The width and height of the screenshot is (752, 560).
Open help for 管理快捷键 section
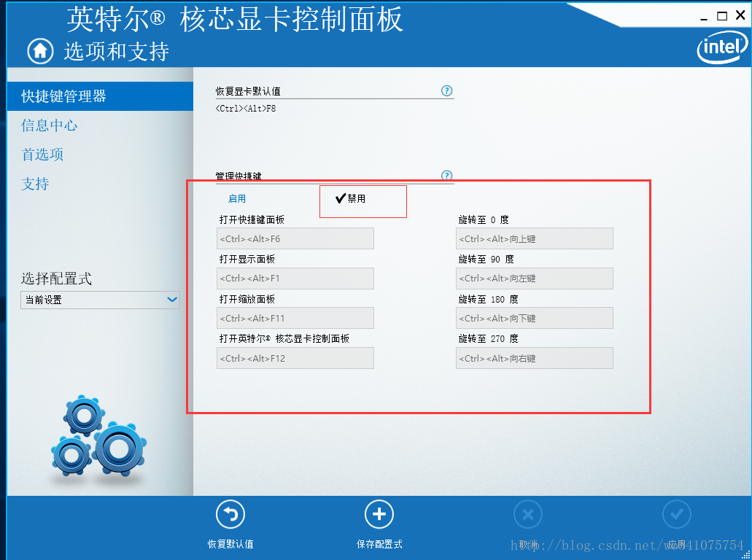point(446,176)
